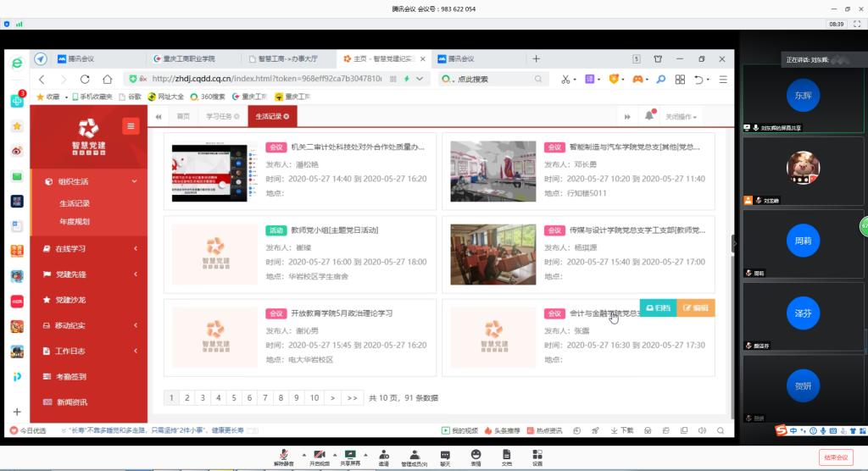The image size is (868, 471).
Task: Click the orange 编辑 edit button
Action: coord(696,308)
